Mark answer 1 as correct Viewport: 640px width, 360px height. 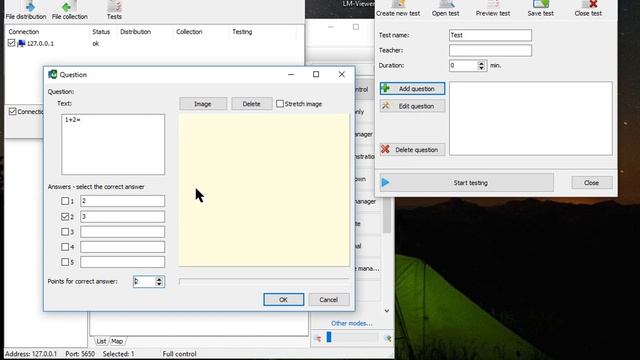pos(65,201)
